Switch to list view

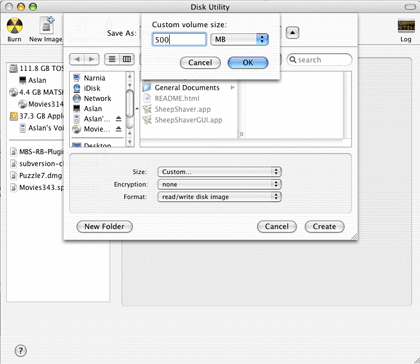tap(112, 59)
